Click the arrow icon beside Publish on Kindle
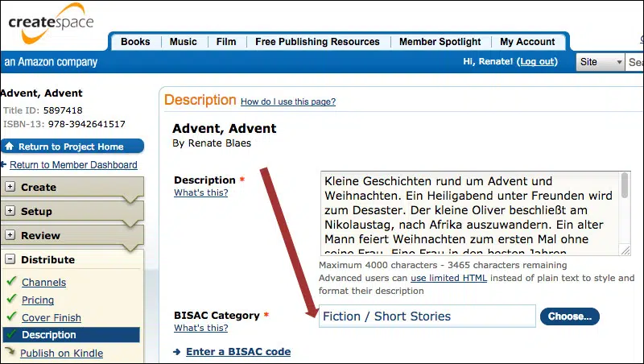This screenshot has width=644, height=364. point(10,352)
